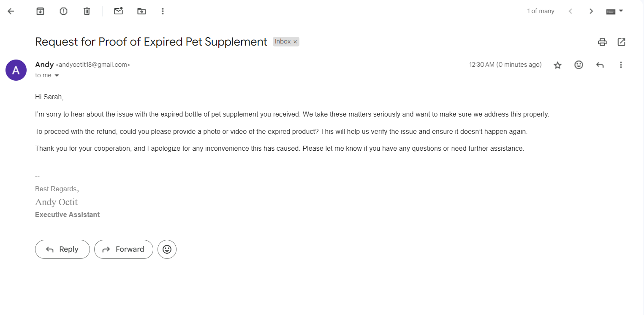Click the Forward button
The height and width of the screenshot is (315, 644).
123,249
